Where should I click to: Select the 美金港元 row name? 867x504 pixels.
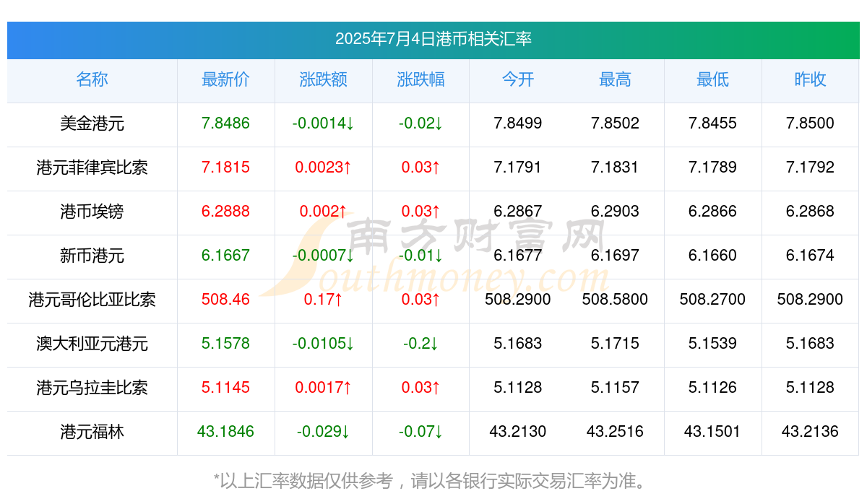pyautogui.click(x=92, y=123)
